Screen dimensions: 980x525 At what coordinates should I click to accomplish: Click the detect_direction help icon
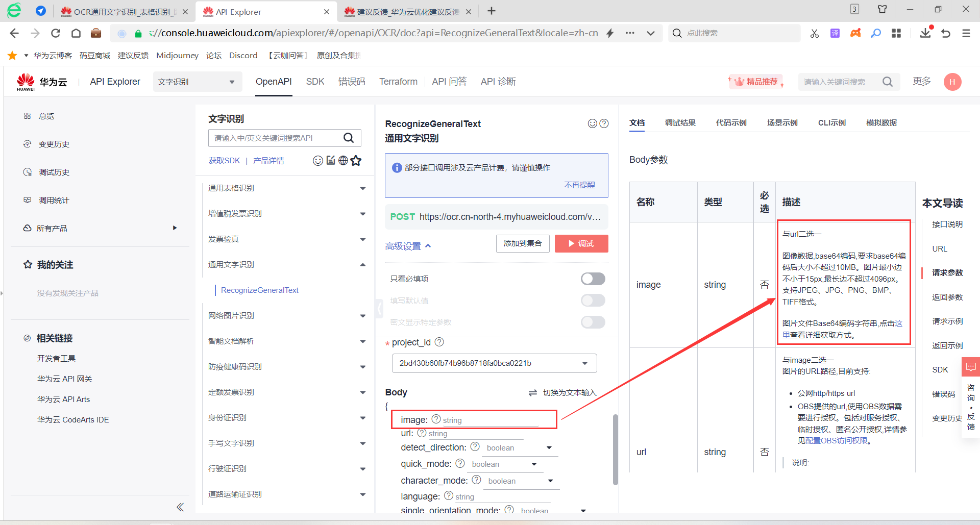click(475, 446)
